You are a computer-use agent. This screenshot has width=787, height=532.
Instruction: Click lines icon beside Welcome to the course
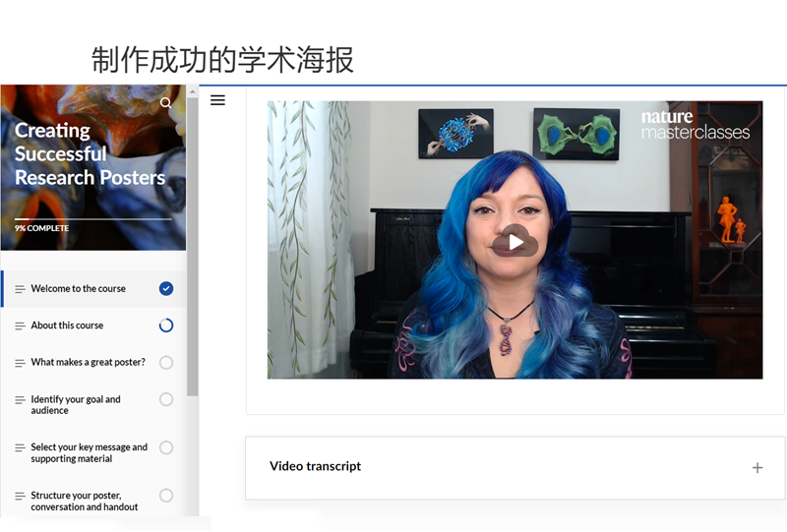tap(20, 289)
